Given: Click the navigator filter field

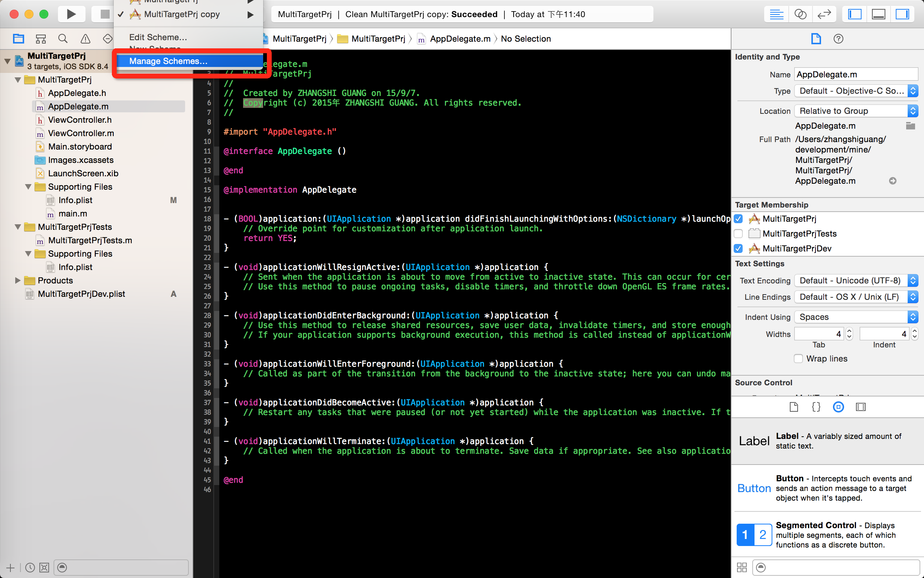Looking at the screenshot, I should [x=121, y=568].
